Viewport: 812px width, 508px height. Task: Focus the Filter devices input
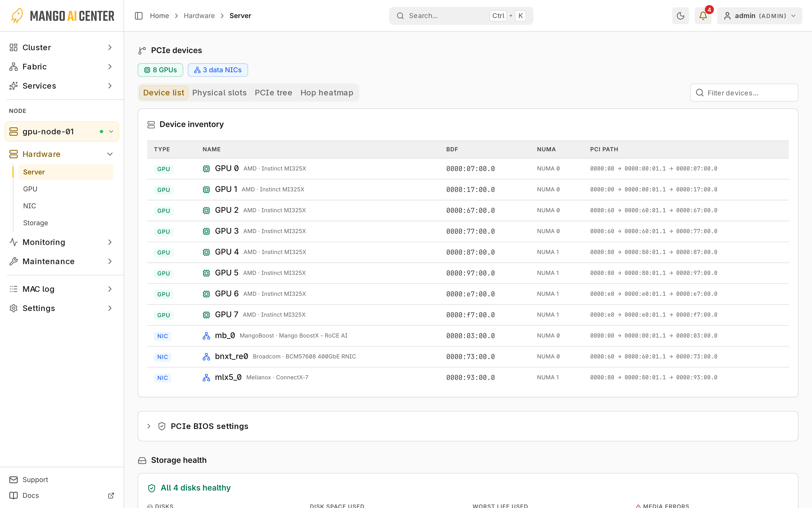(x=744, y=93)
